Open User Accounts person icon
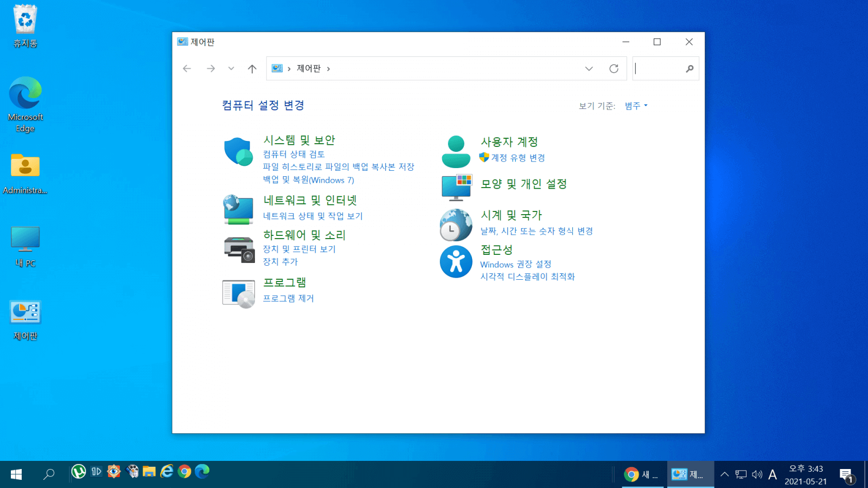 click(x=456, y=152)
